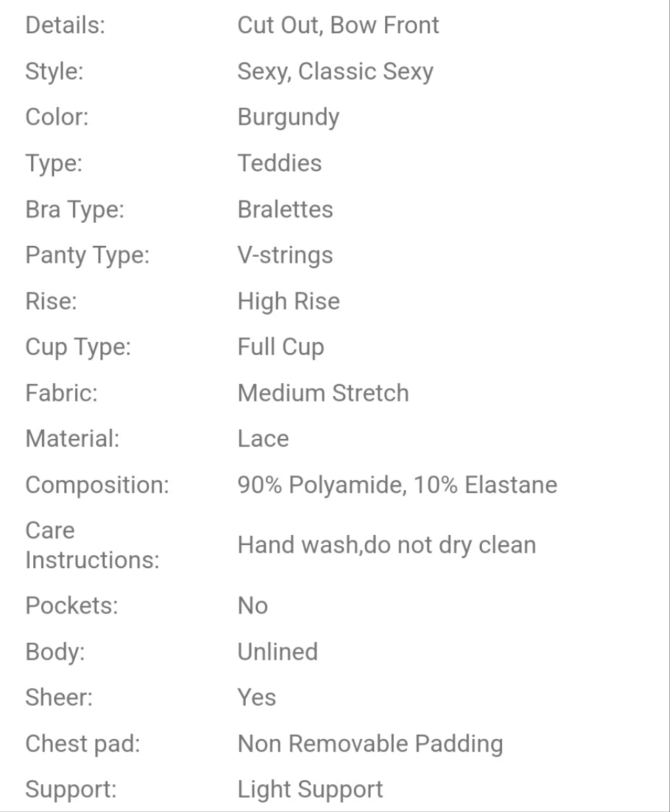The width and height of the screenshot is (670, 812).
Task: Click the "High Rise" value
Action: point(288,301)
